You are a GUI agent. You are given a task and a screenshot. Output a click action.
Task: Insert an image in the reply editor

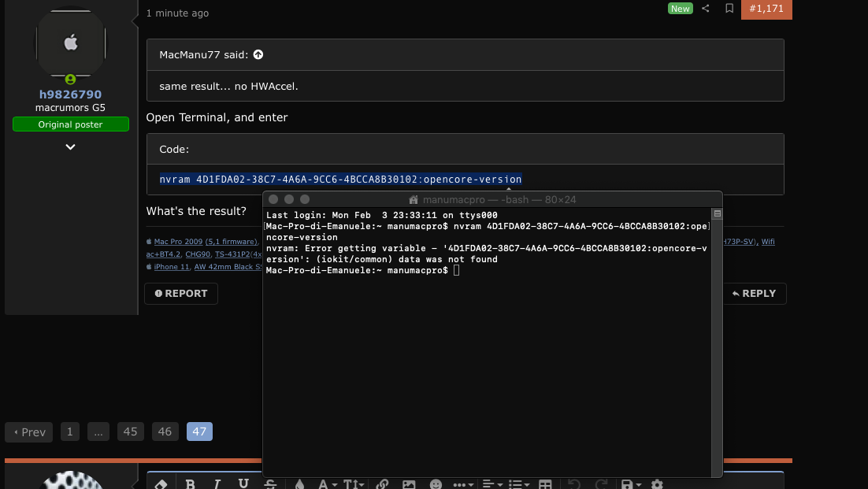[409, 484]
